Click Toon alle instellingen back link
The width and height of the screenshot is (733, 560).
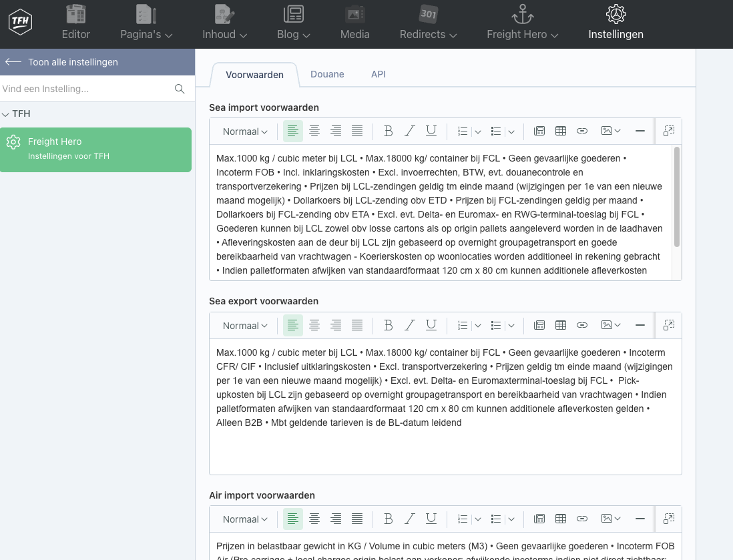[x=61, y=62]
